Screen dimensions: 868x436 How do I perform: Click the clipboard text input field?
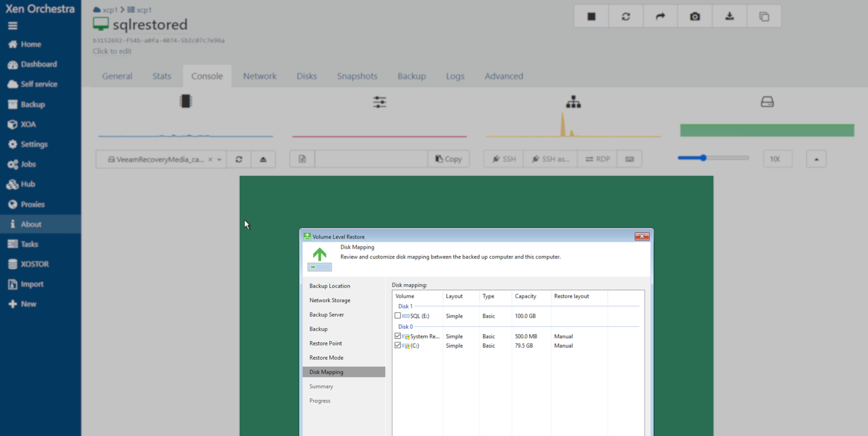[x=371, y=159]
